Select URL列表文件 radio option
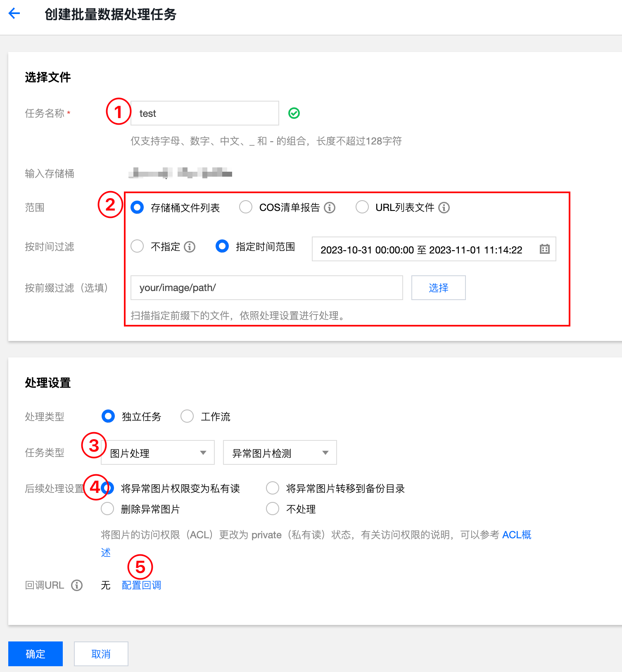Image resolution: width=622 pixels, height=672 pixels. 362,207
